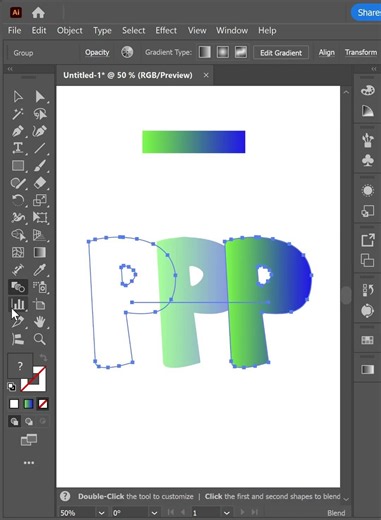
Task: Set paint mode to None
Action: (x=43, y=404)
